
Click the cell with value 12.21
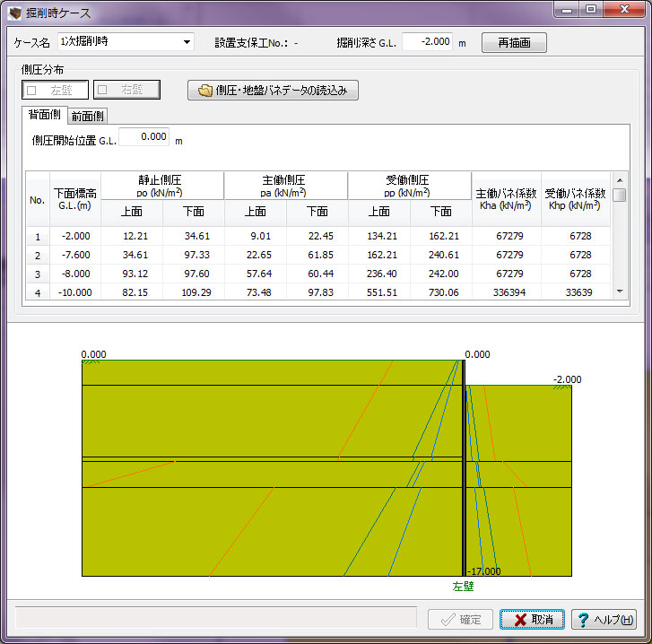[x=132, y=236]
